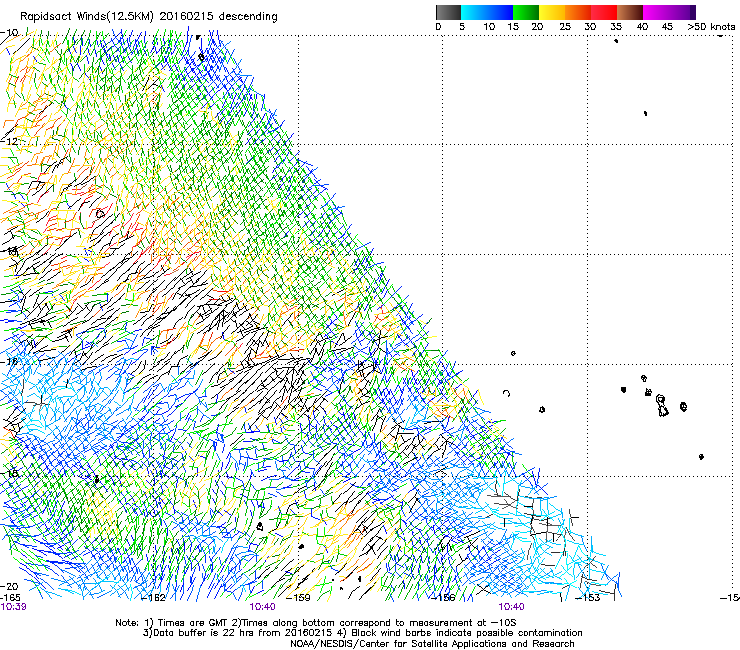Click the '35' legend scale label
This screenshot has height=650, width=740.
pos(616,27)
